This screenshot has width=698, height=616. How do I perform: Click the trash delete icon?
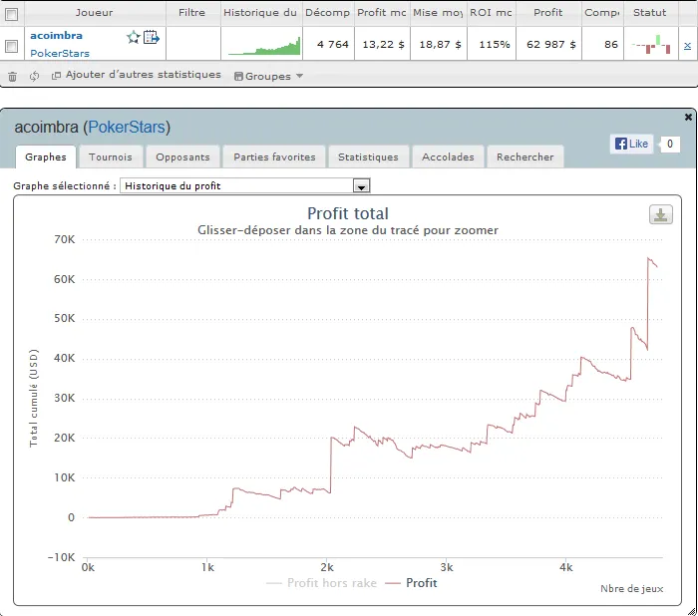tap(12, 77)
